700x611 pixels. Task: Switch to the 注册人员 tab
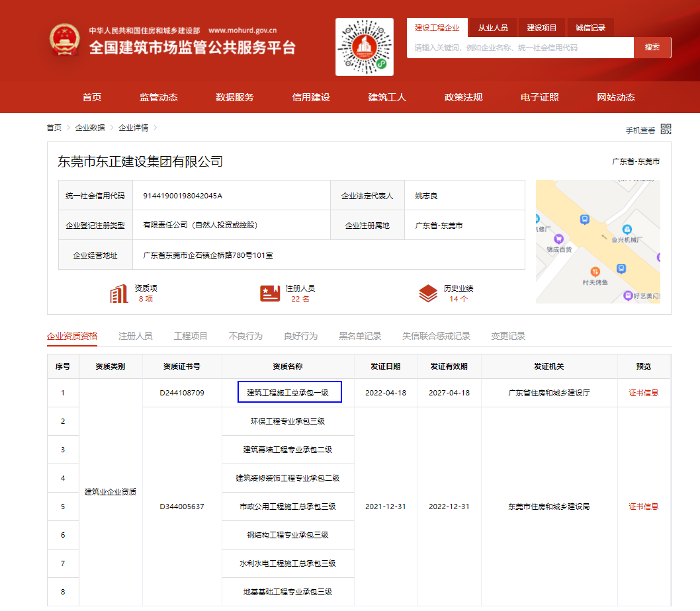click(135, 336)
